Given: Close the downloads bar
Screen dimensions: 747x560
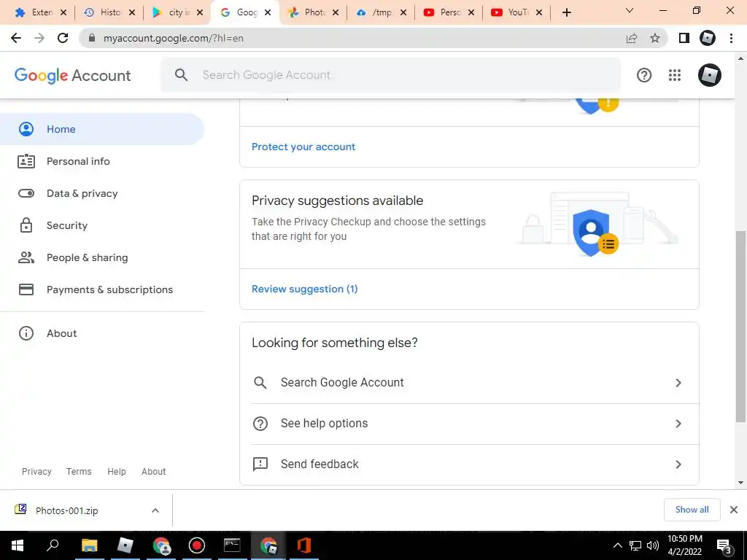Looking at the screenshot, I should [734, 510].
